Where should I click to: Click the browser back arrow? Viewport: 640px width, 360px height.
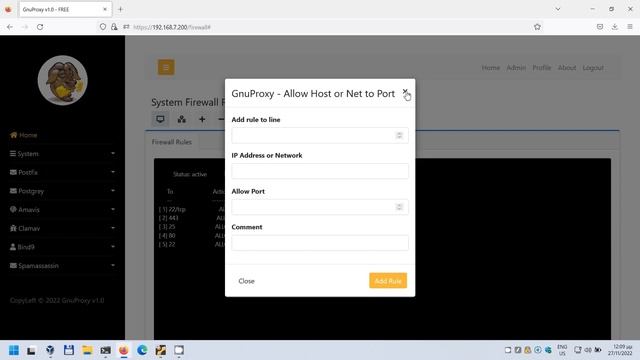[10, 27]
